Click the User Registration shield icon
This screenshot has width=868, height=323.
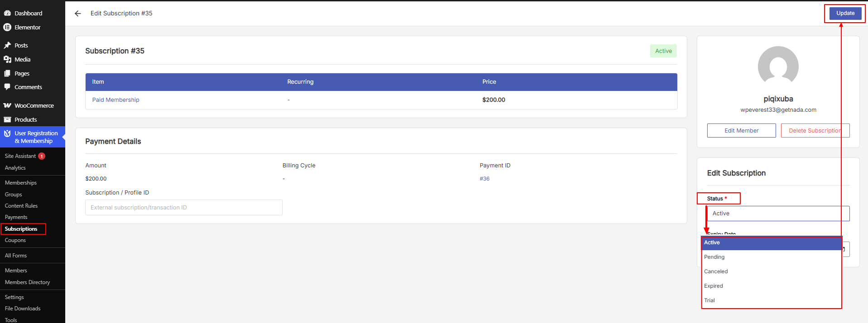(7, 133)
